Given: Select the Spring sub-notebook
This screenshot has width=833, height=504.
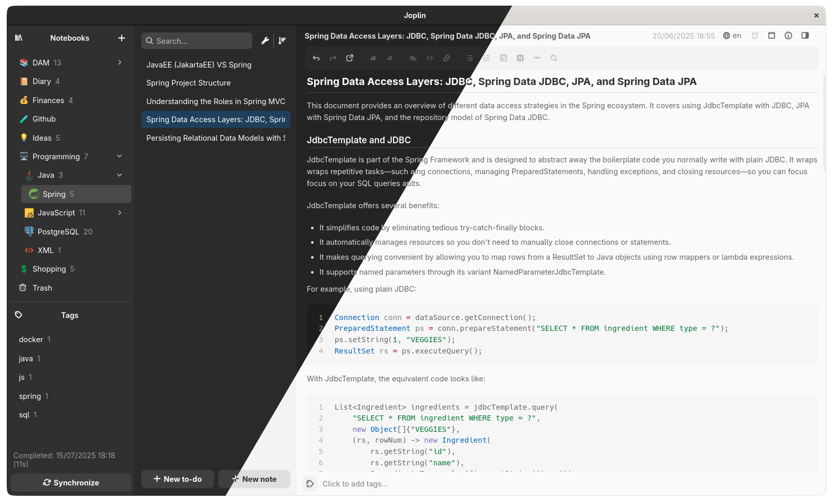Looking at the screenshot, I should point(76,194).
